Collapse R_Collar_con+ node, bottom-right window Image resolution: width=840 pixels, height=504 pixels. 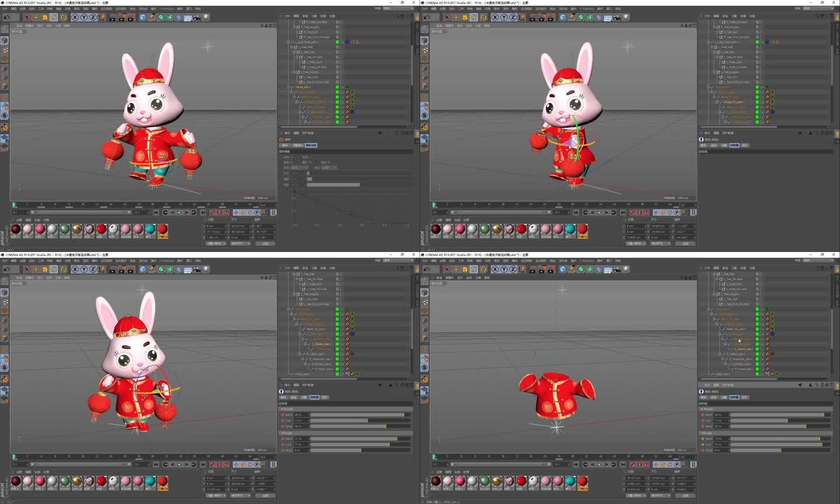720,354
